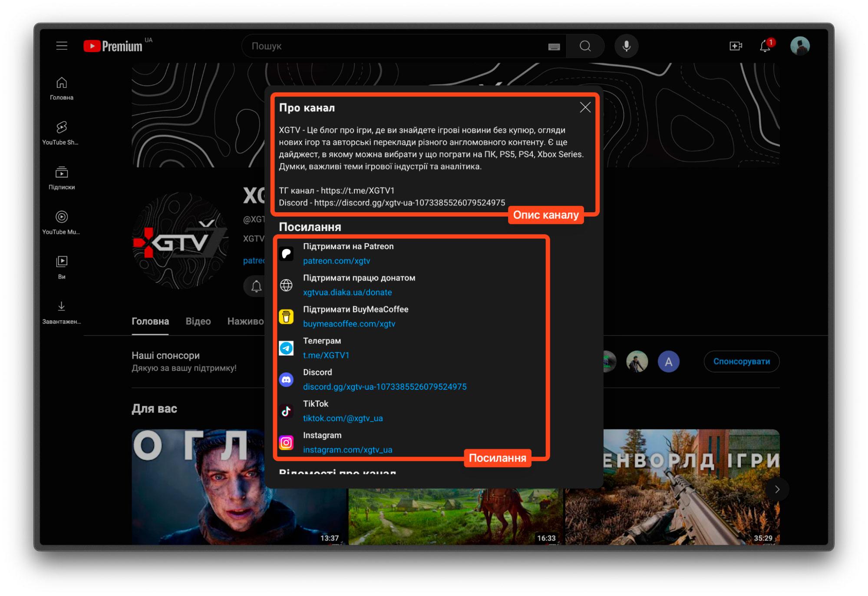Click the Для вас section heading
Image resolution: width=868 pixels, height=596 pixels.
click(x=154, y=408)
